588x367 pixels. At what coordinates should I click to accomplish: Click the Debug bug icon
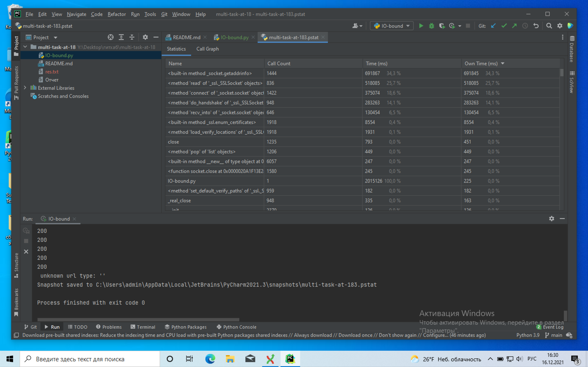click(x=432, y=26)
